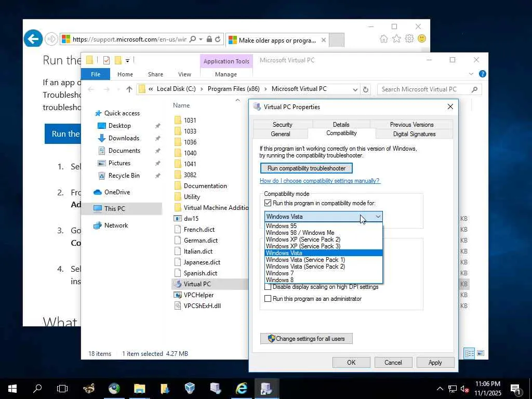Viewport: 532px width, 399px height.
Task: Switch Explorer to Details view icon
Action: click(470, 353)
